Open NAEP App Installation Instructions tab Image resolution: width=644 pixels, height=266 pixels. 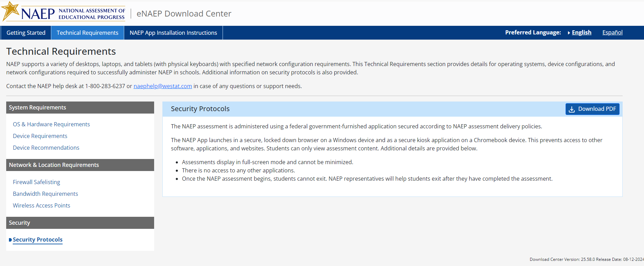pos(173,33)
